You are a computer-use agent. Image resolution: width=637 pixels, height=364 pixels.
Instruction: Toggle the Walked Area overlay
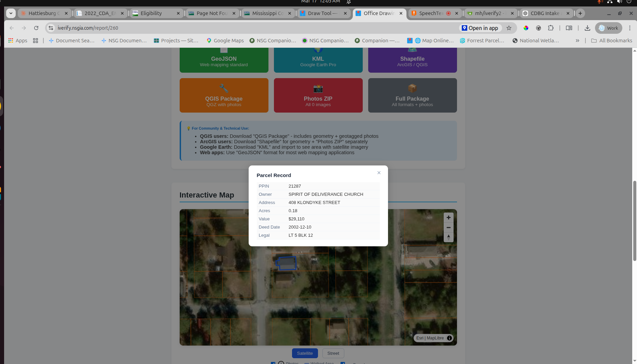306,363
